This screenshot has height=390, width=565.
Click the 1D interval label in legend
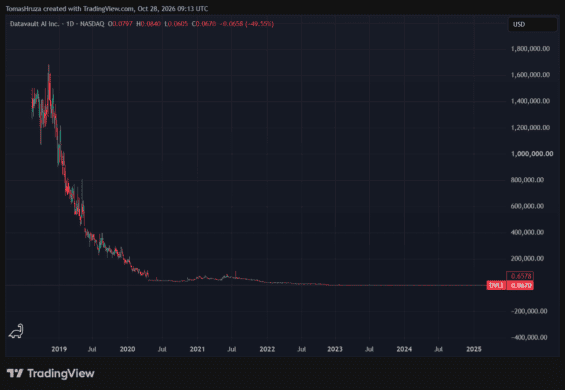(x=70, y=24)
